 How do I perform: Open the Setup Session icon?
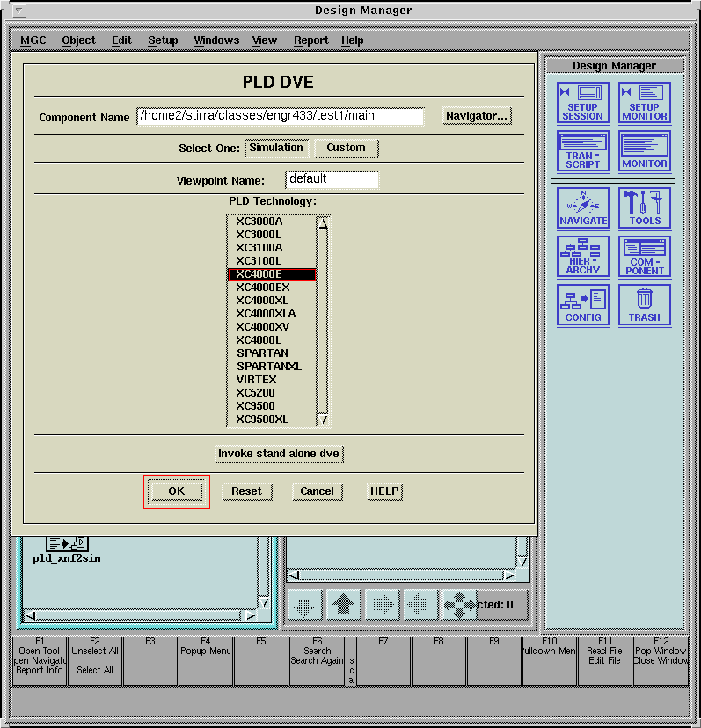pos(582,102)
